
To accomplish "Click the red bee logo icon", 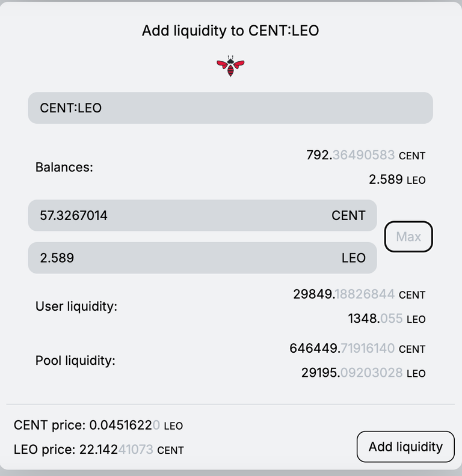I will point(230,66).
